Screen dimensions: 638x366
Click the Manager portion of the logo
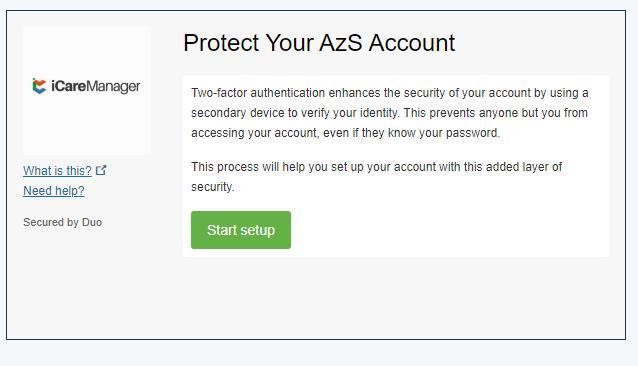click(114, 87)
